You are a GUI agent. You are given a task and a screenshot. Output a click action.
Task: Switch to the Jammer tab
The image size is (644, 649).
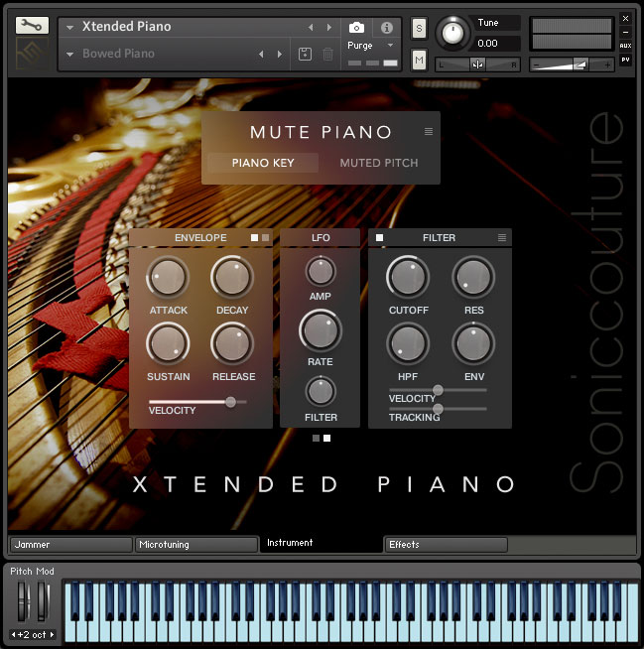[x=71, y=544]
